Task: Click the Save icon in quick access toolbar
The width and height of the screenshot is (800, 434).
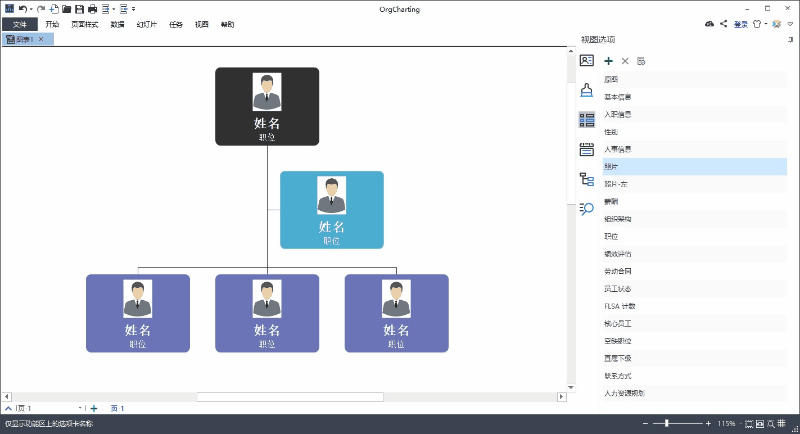Action: (x=79, y=8)
